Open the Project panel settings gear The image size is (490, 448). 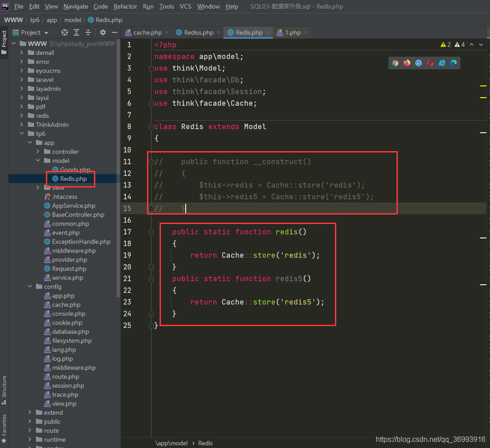102,32
